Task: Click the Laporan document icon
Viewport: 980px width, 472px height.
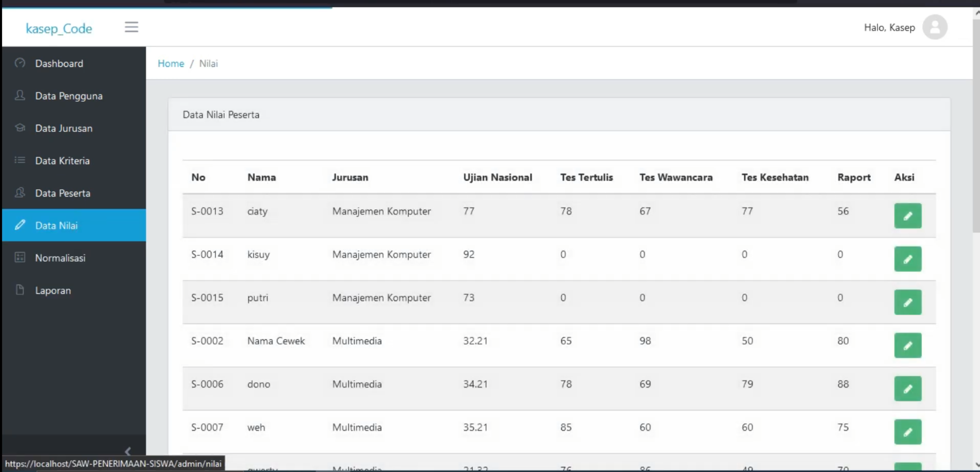Action: pos(20,290)
